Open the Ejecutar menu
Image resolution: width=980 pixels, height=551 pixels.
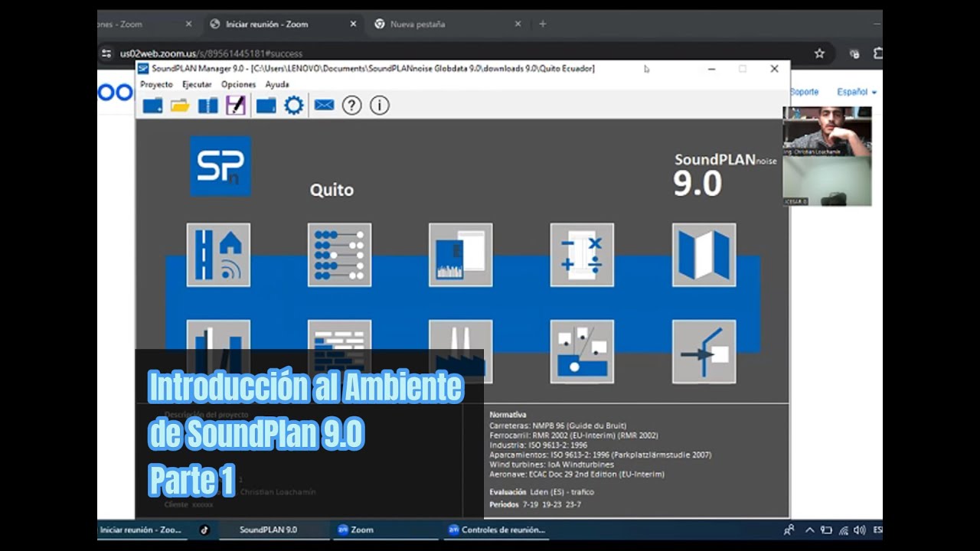tap(197, 84)
